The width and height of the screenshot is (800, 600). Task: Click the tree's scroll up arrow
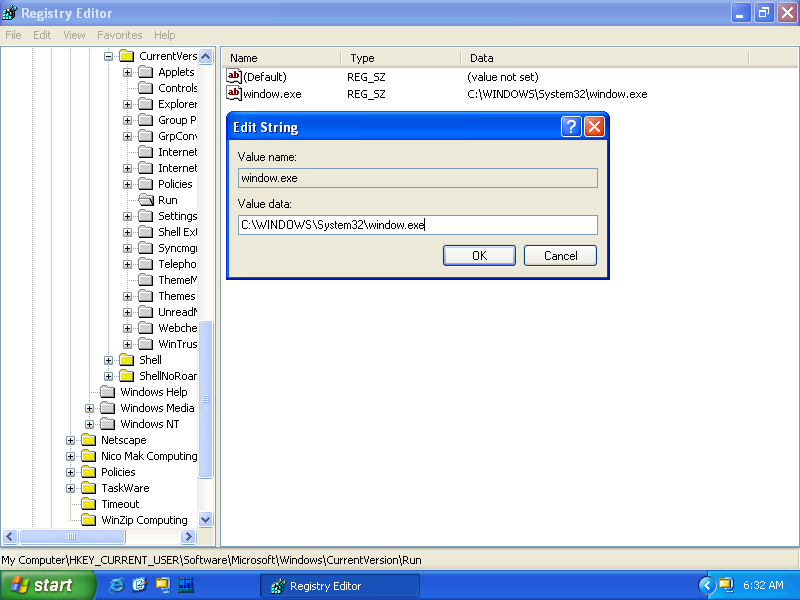pos(206,56)
